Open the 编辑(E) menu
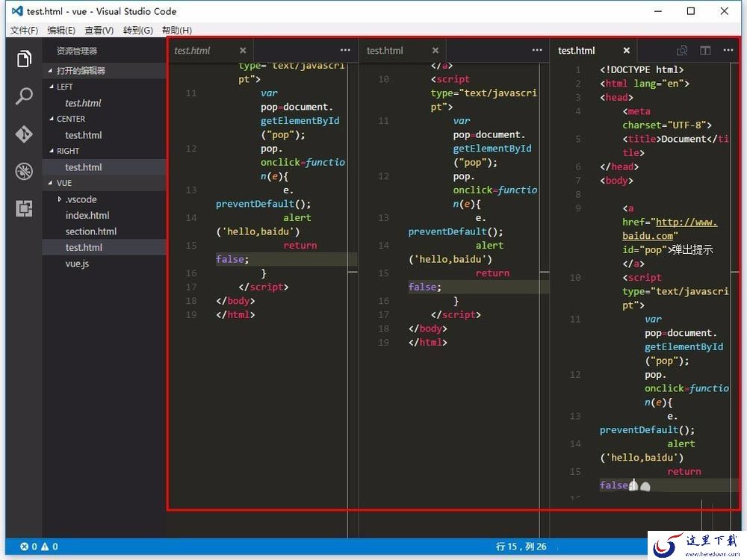Image resolution: width=747 pixels, height=560 pixels. pyautogui.click(x=61, y=31)
